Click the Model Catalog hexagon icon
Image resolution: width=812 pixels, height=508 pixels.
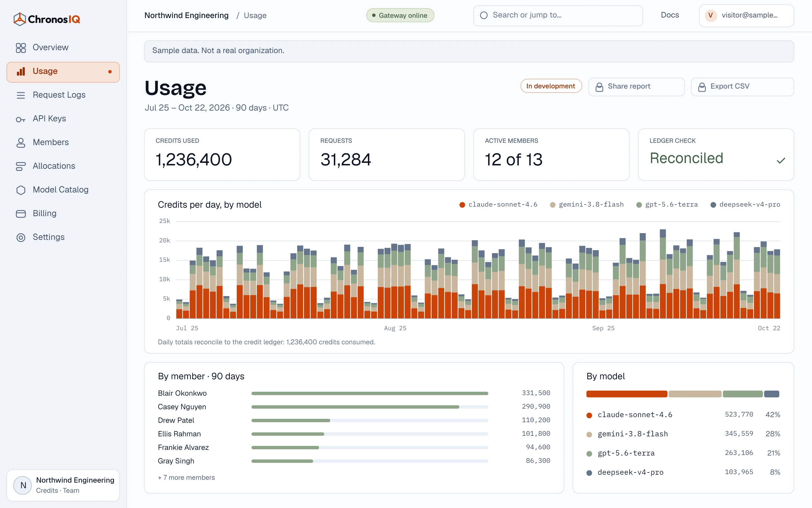[21, 190]
